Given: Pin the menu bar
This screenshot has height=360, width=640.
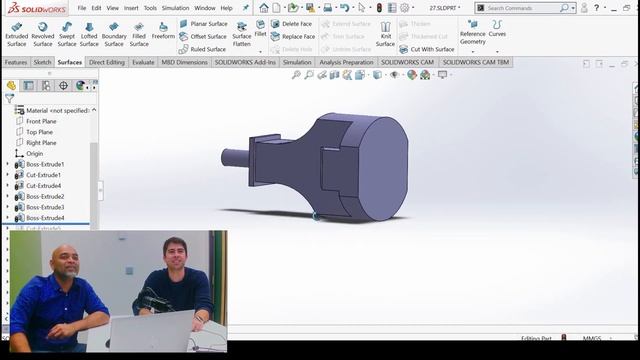Looking at the screenshot, I should pyautogui.click(x=246, y=8).
